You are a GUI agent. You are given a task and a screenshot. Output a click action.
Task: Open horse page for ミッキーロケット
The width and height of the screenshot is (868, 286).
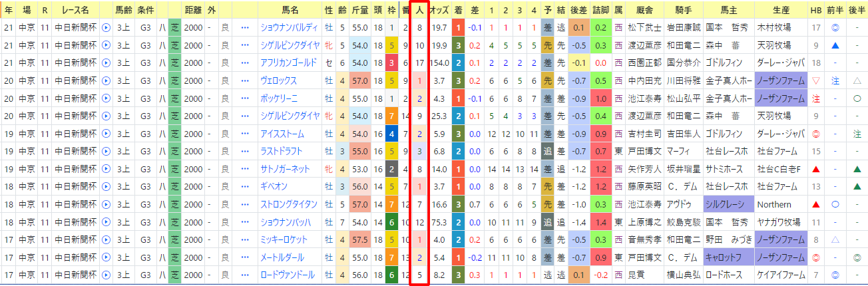pos(284,239)
